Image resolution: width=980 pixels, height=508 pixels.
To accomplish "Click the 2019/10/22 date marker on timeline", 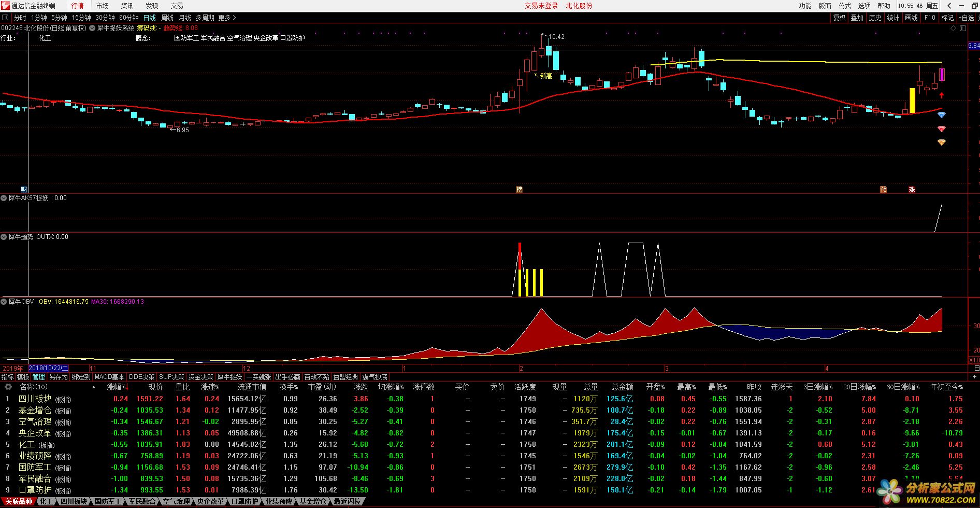I will pos(49,368).
